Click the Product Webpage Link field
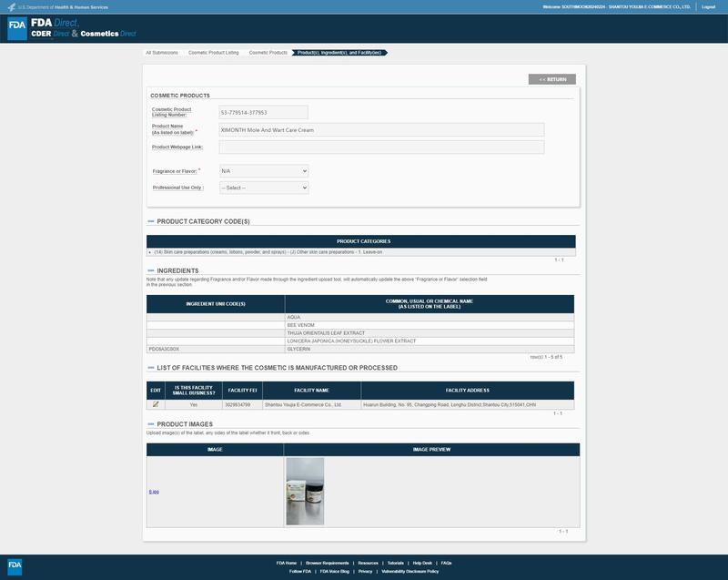The height and width of the screenshot is (580, 728). pyautogui.click(x=381, y=148)
